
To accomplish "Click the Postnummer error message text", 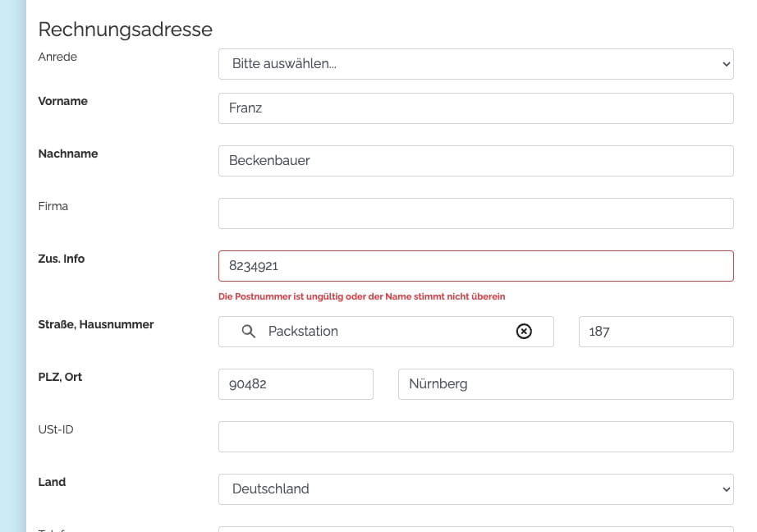I will tap(361, 296).
